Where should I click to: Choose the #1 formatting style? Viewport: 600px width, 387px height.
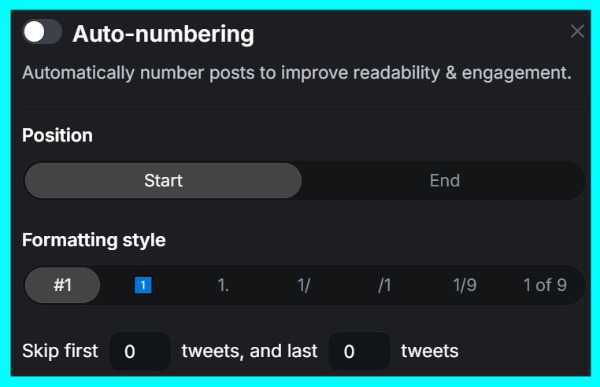[x=62, y=285]
